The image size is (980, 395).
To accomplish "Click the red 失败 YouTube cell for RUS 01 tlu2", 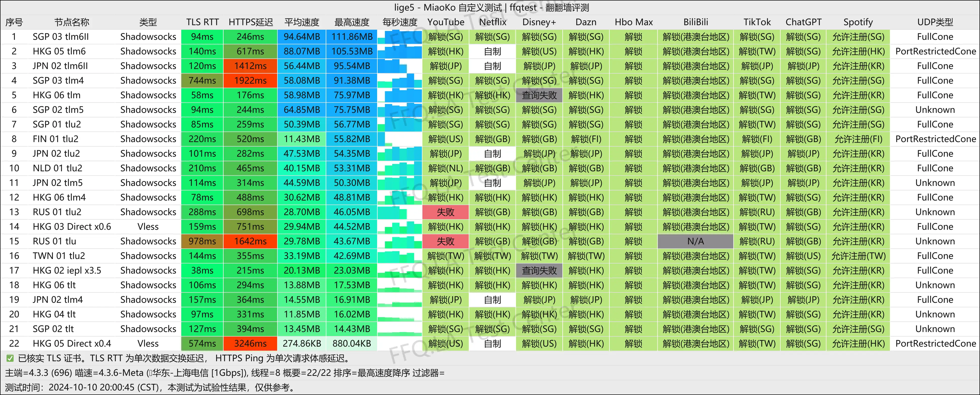I will coord(446,212).
